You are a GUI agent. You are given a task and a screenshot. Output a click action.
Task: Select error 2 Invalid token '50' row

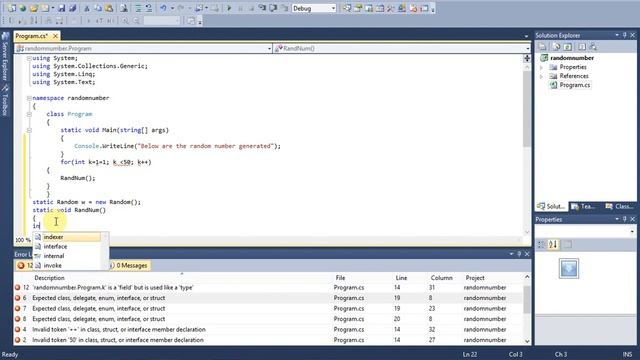coord(269,340)
